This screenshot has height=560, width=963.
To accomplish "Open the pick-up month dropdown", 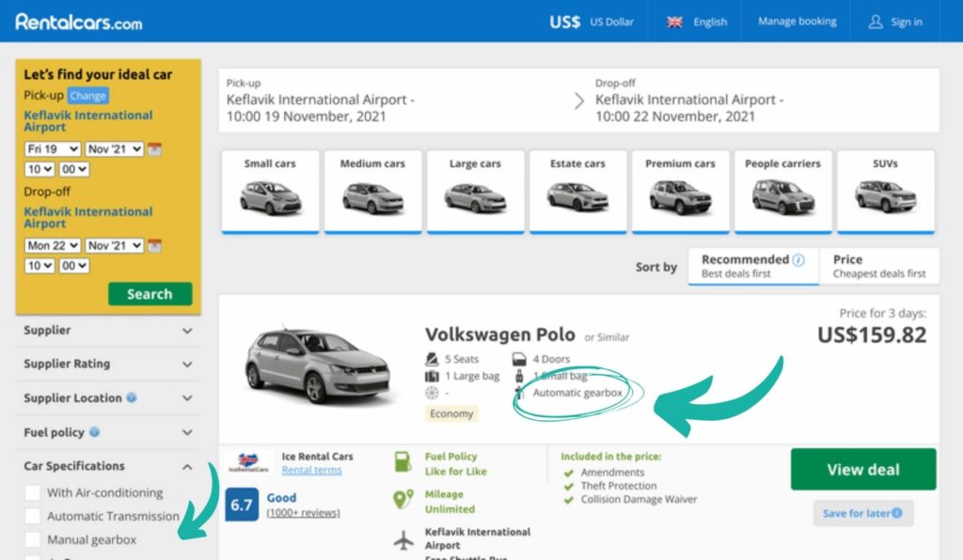I will pyautogui.click(x=114, y=149).
